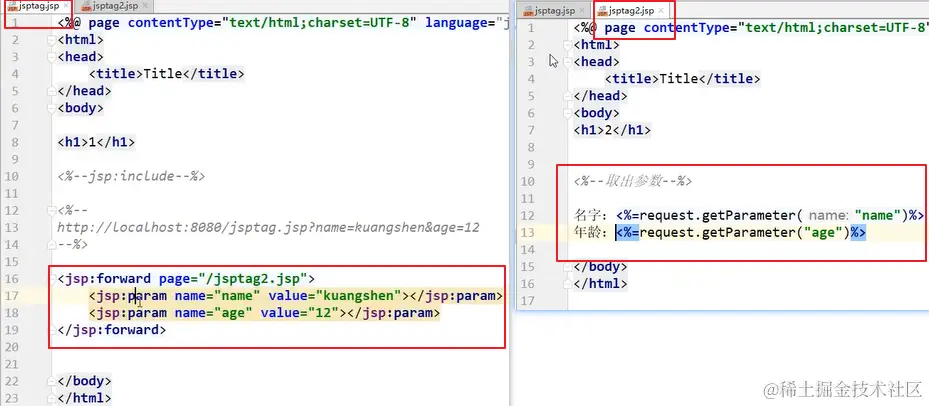
Task: Click closing </html> tag in right editor
Action: click(600, 284)
